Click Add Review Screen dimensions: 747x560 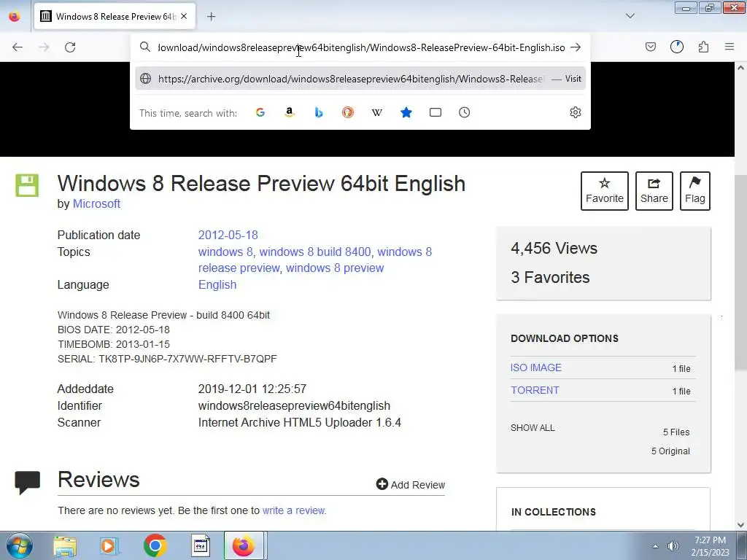(411, 485)
